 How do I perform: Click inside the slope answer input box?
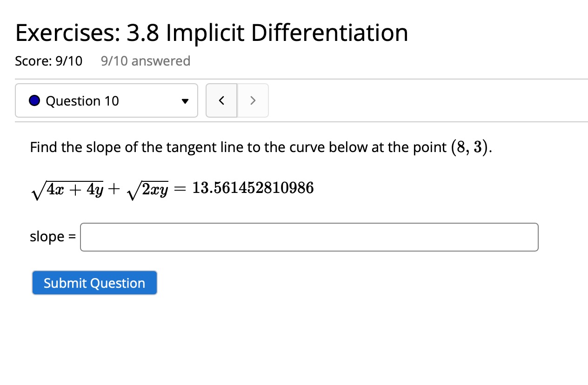pos(309,237)
